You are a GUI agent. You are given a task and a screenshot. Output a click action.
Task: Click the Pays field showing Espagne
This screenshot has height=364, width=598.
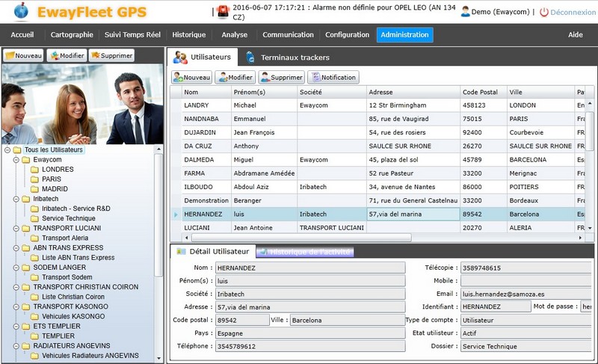point(310,333)
